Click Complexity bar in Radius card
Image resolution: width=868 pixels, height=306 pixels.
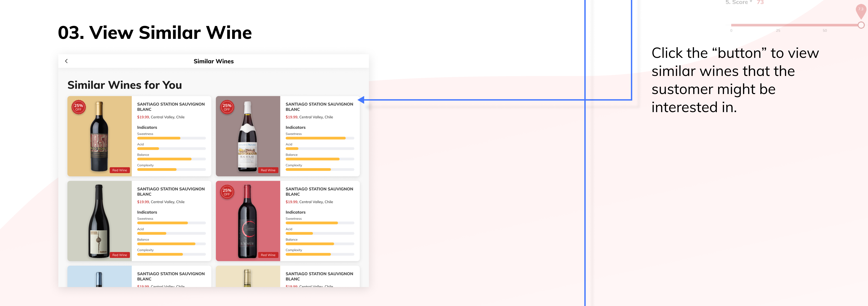pyautogui.click(x=320, y=254)
